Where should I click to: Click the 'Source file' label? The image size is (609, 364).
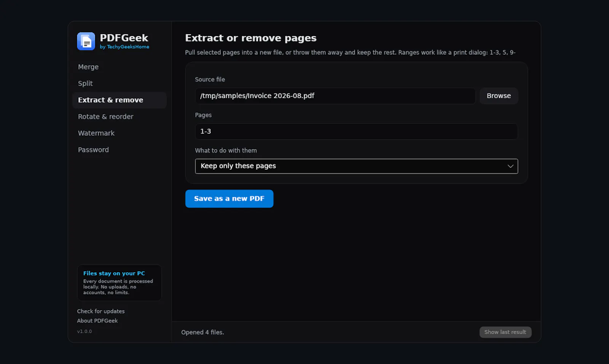pos(210,79)
